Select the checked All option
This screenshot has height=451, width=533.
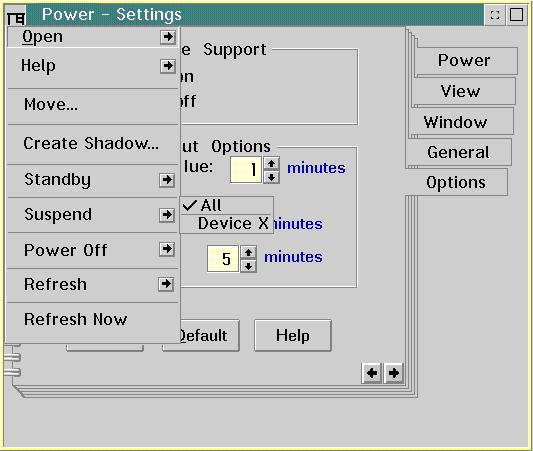[x=226, y=206]
